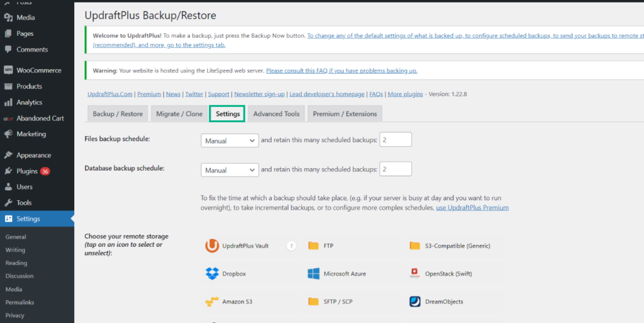
Task: Click the red 36 Plugins update badge
Action: click(45, 171)
